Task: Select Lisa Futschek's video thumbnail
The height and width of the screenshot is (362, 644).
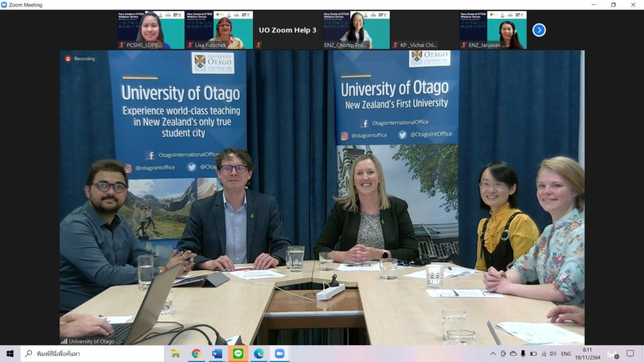Action: [x=219, y=30]
